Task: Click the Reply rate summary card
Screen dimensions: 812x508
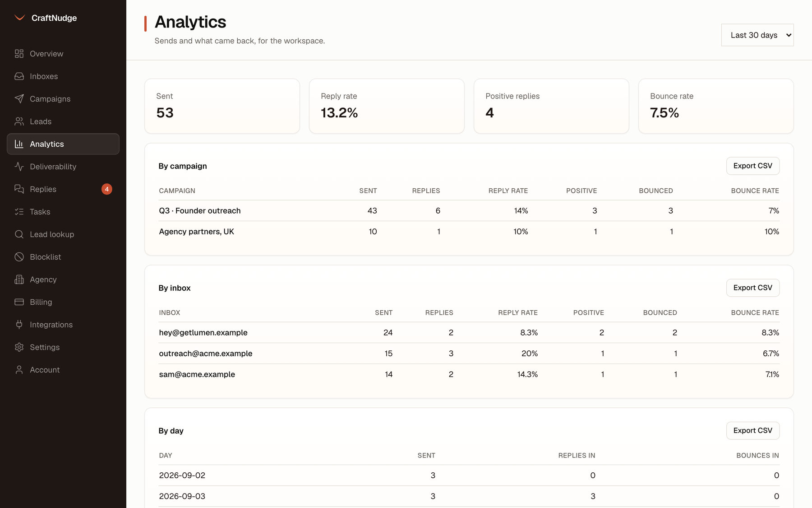Action: coord(387,106)
